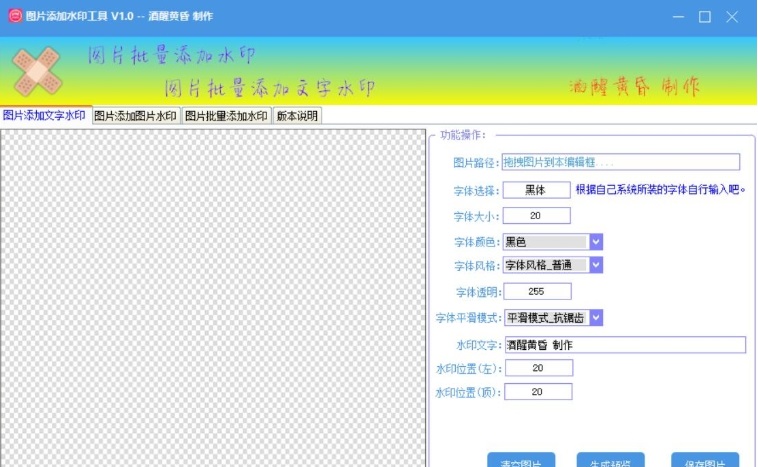Click the 清空图片 button
Image resolution: width=758 pixels, height=467 pixels.
(521, 460)
